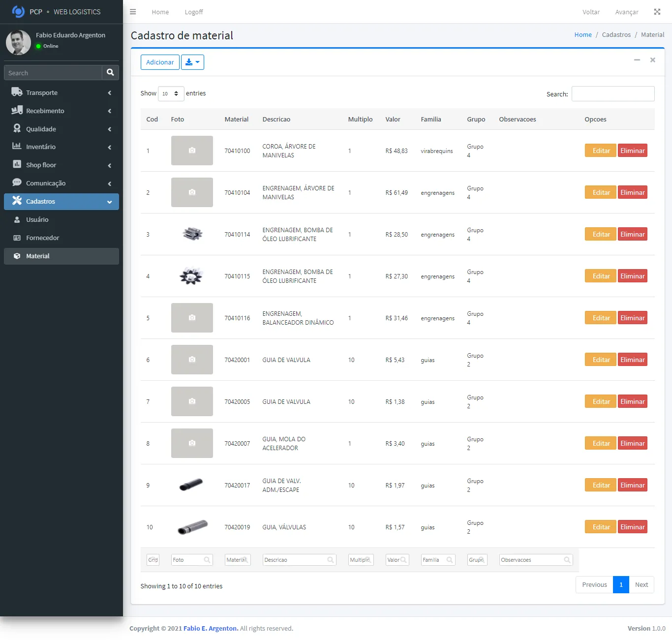
Task: Edit material 70410114 with Editar button
Action: (x=600, y=234)
